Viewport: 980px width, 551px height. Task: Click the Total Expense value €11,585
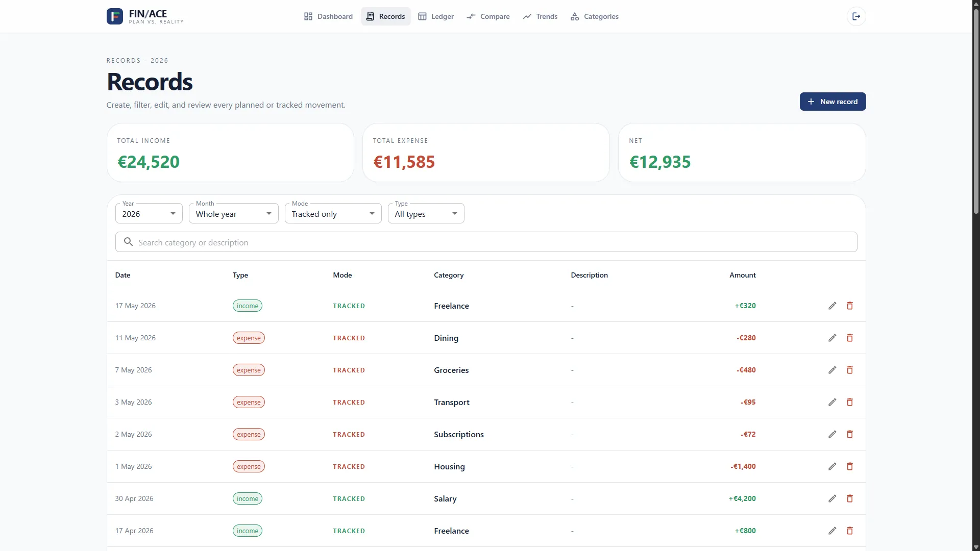[x=404, y=162]
